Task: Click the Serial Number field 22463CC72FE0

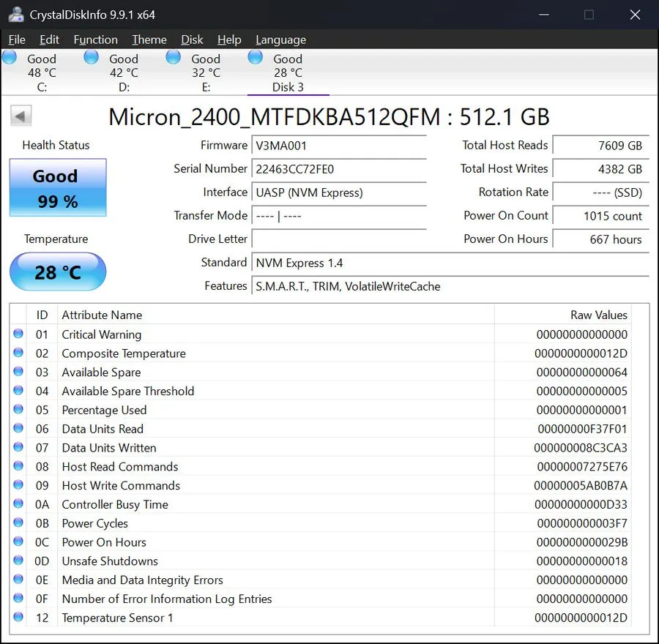Action: coord(339,169)
